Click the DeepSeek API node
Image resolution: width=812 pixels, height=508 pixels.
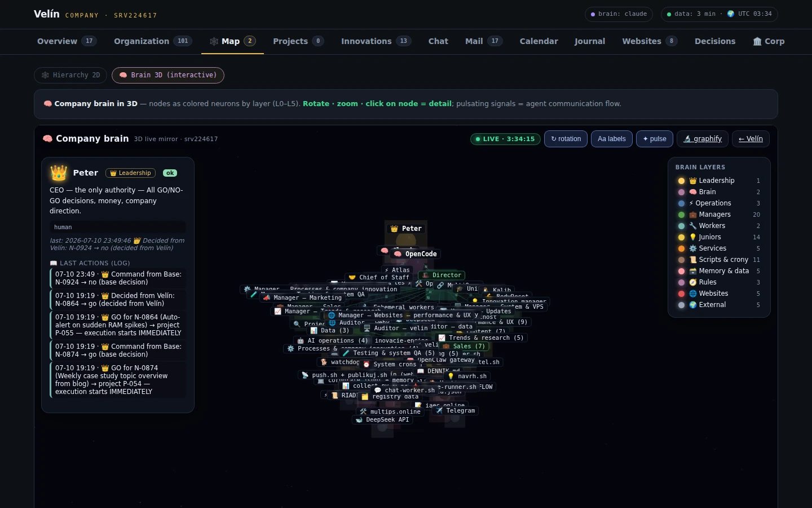(x=382, y=419)
